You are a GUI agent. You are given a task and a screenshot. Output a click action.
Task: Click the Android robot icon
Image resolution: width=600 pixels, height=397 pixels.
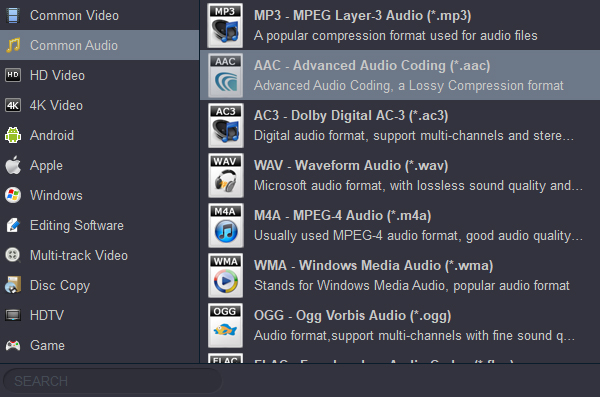click(13, 135)
